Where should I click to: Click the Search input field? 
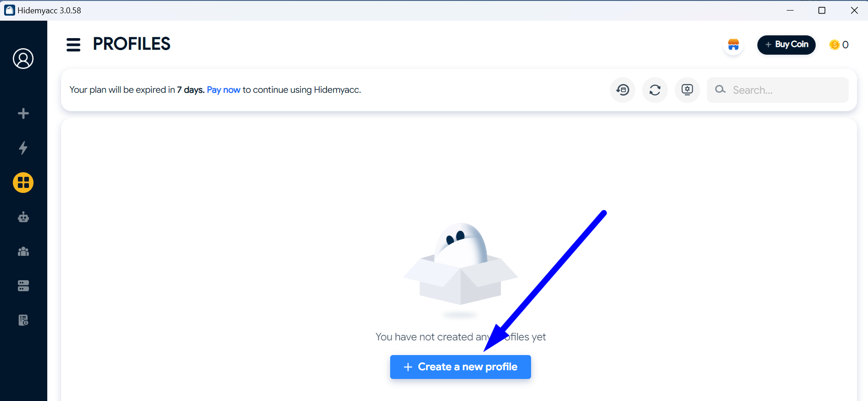[778, 90]
